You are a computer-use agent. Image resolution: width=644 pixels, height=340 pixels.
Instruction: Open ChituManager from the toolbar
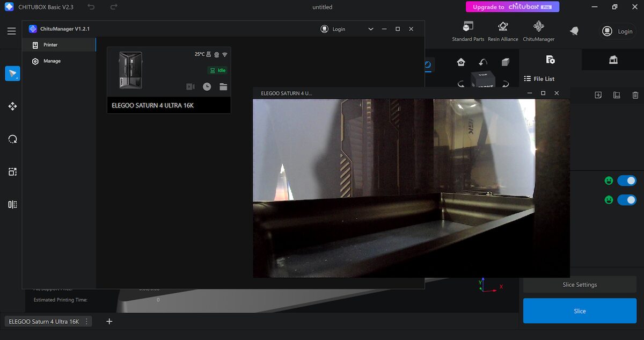pos(538,31)
